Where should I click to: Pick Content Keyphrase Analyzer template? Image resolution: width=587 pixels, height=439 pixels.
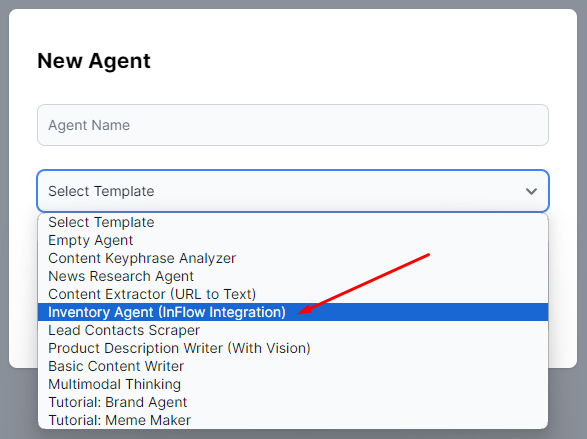click(293, 258)
